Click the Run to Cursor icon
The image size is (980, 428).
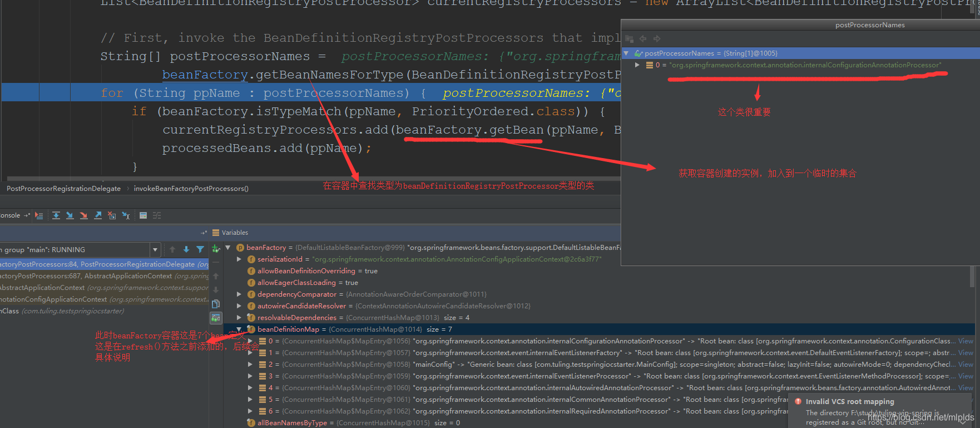[x=126, y=215]
